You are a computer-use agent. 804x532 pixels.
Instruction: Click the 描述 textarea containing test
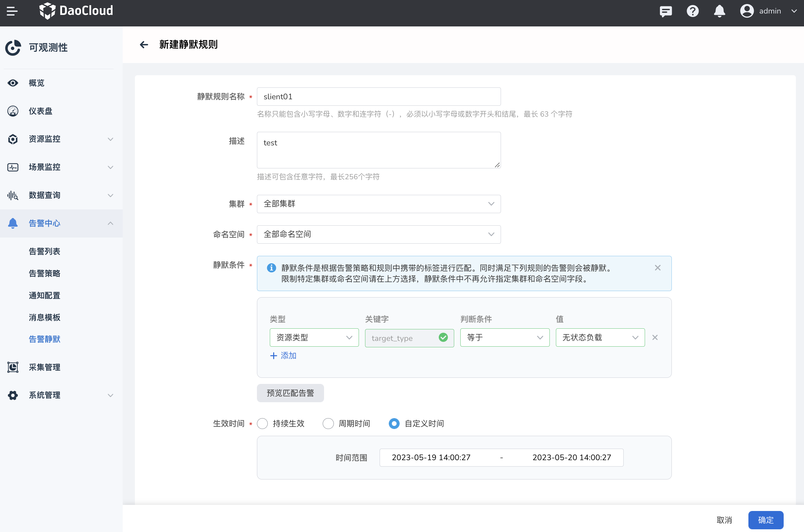(379, 150)
